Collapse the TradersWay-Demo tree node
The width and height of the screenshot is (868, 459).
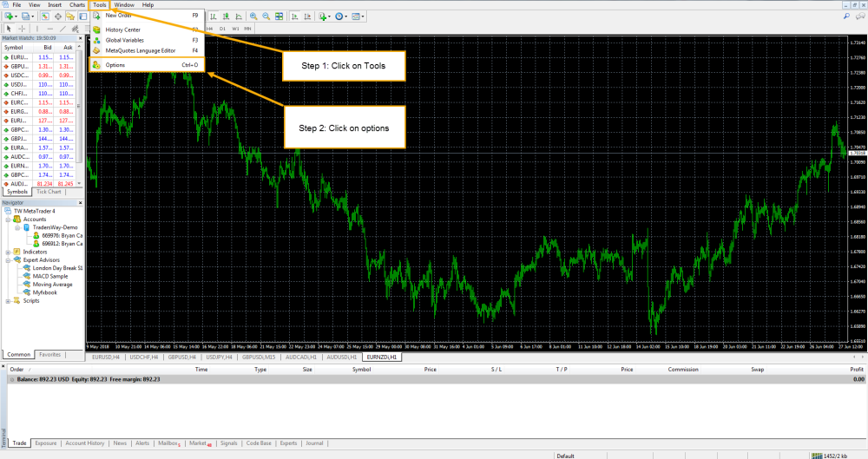tap(17, 227)
